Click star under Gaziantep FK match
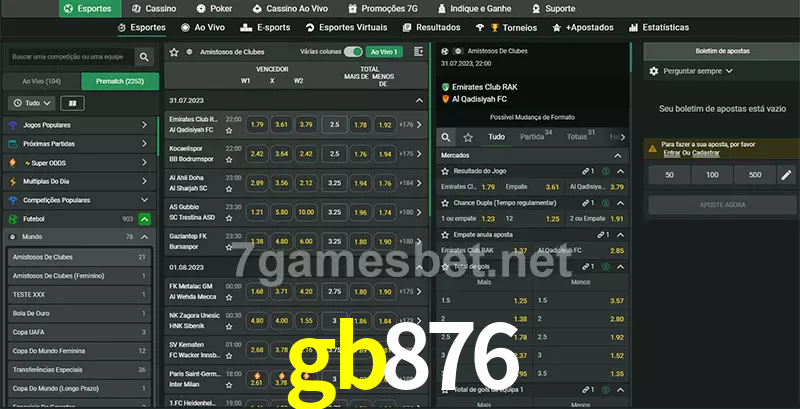The image size is (800, 409). 229,247
